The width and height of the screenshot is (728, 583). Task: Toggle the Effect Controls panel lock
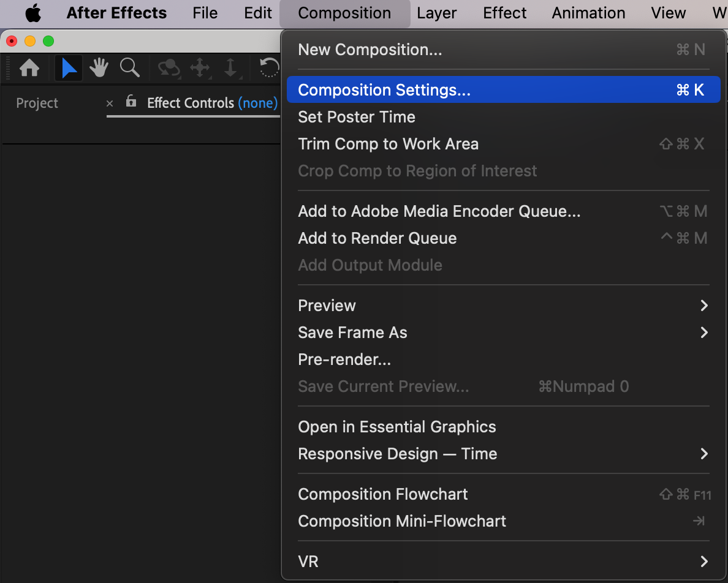pyautogui.click(x=131, y=102)
